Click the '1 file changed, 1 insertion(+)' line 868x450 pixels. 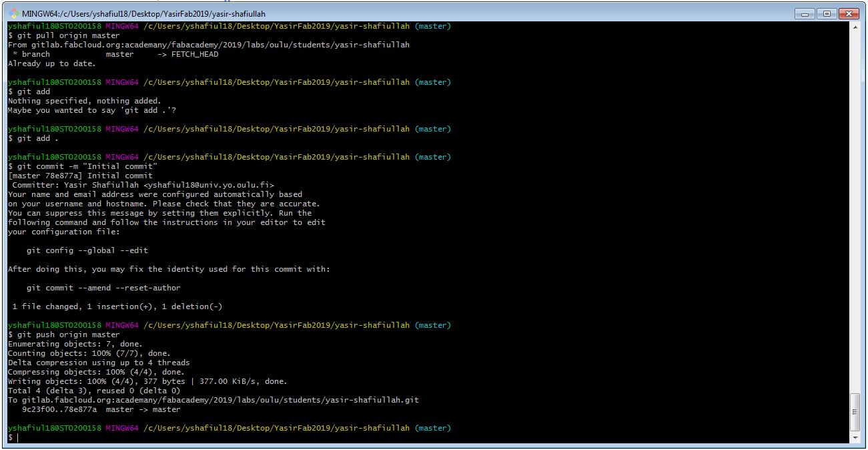tap(117, 307)
